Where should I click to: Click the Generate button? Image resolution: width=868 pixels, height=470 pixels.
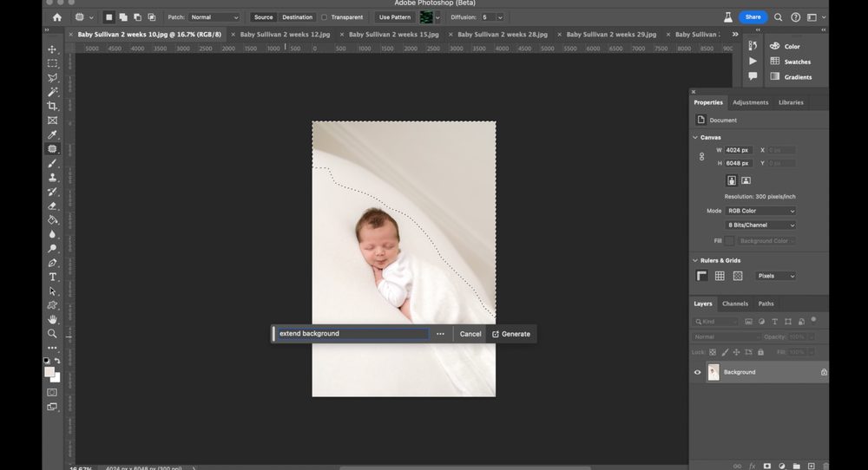[x=511, y=334]
